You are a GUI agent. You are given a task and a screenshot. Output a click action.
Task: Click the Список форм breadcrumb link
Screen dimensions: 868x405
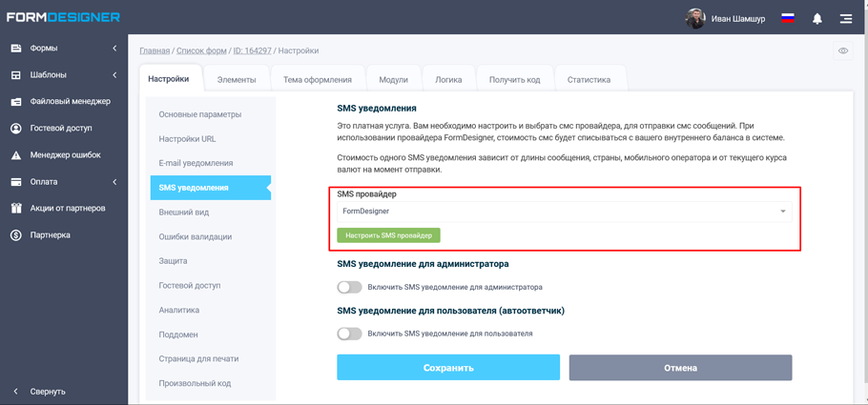point(201,51)
